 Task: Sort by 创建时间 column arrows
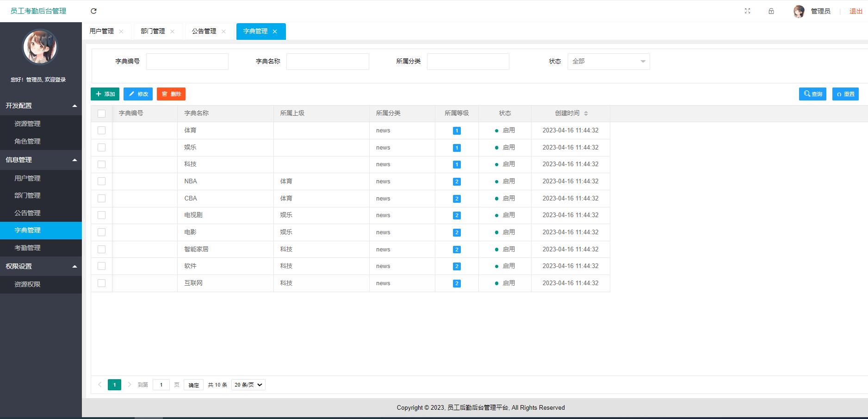coord(586,113)
